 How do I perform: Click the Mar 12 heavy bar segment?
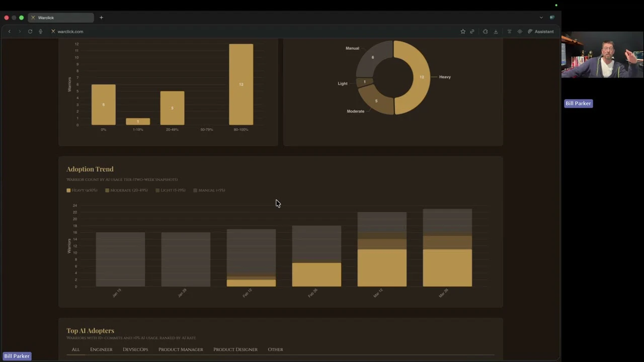coord(382,268)
